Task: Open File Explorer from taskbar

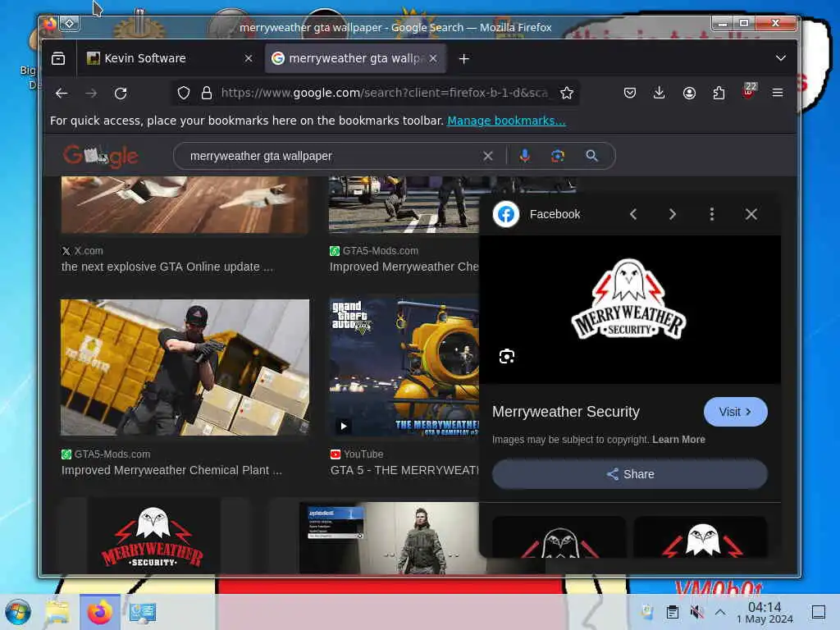Action: coord(57,612)
